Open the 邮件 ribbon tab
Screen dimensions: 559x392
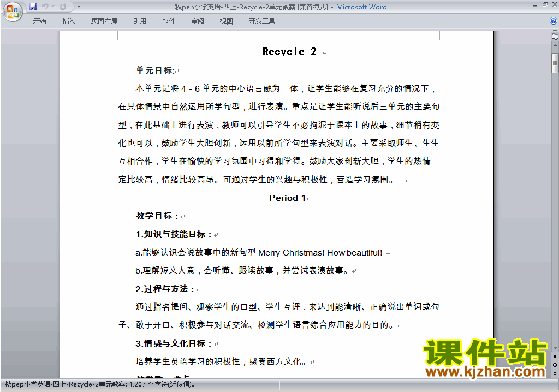click(169, 21)
